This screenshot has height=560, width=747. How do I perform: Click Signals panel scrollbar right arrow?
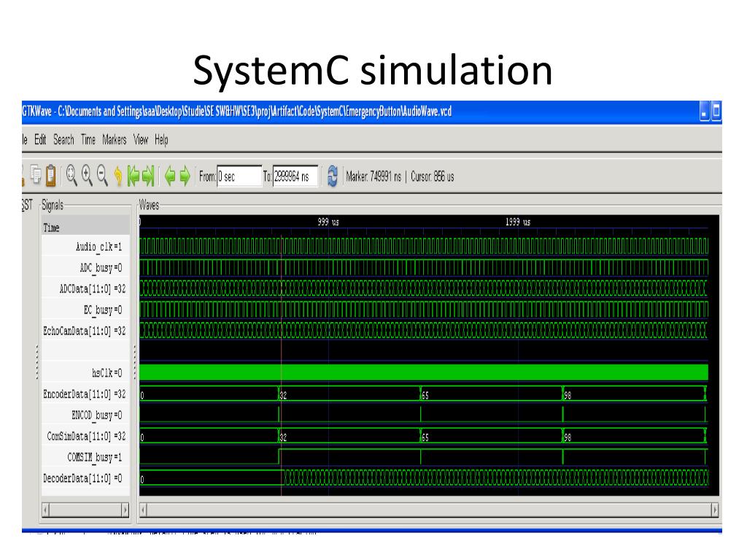[x=125, y=510]
